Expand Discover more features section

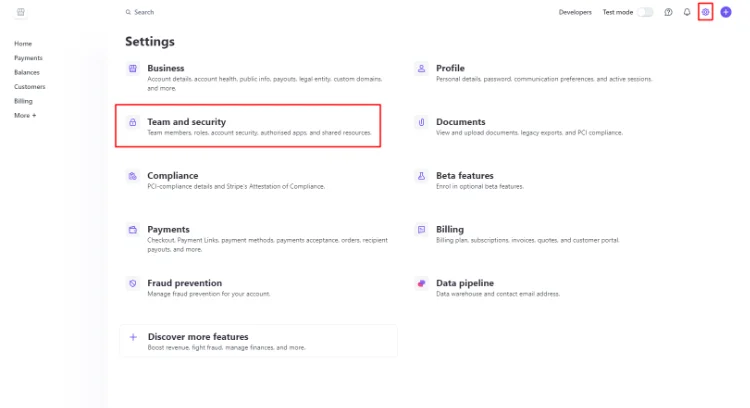pos(198,337)
